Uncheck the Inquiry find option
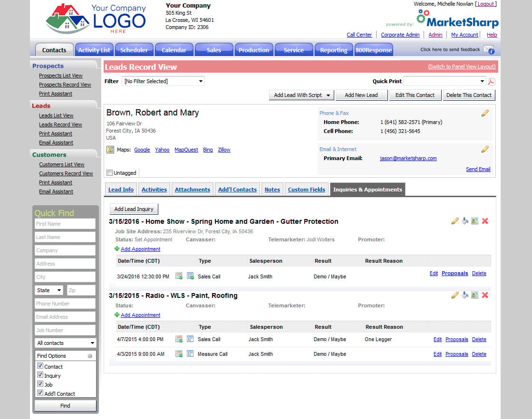The height and width of the screenshot is (419, 532). pos(40,375)
